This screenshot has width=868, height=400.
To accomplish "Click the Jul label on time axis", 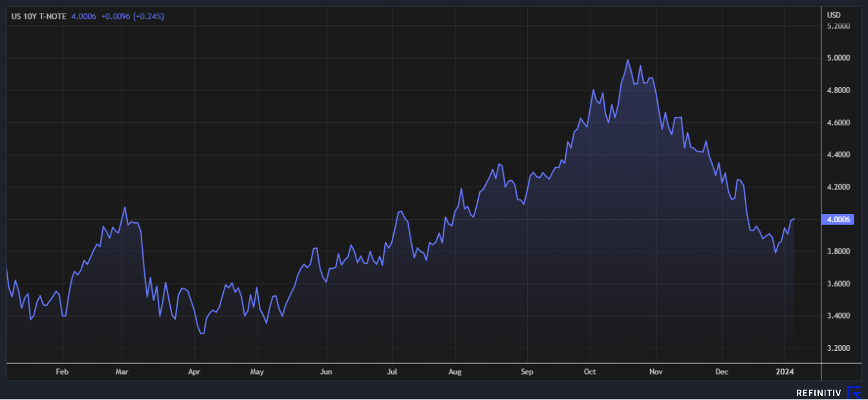I will (392, 372).
